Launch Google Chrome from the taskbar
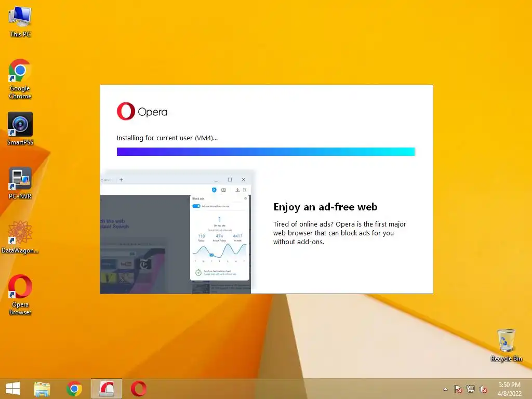Screen dimensions: 532x399 point(74,389)
